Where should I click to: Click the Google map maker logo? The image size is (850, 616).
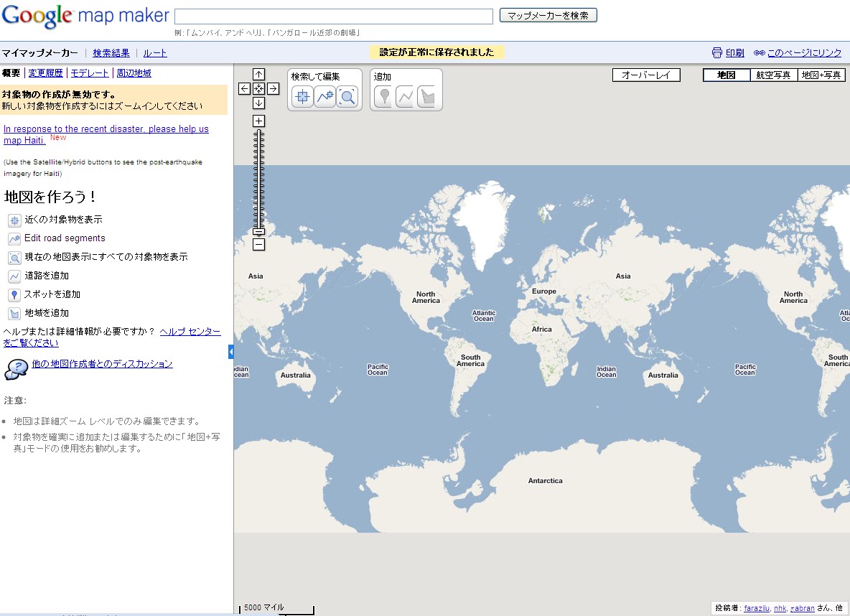(85, 16)
